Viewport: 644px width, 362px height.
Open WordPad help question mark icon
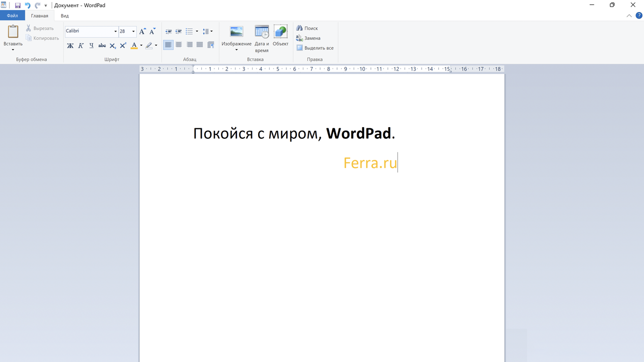639,16
